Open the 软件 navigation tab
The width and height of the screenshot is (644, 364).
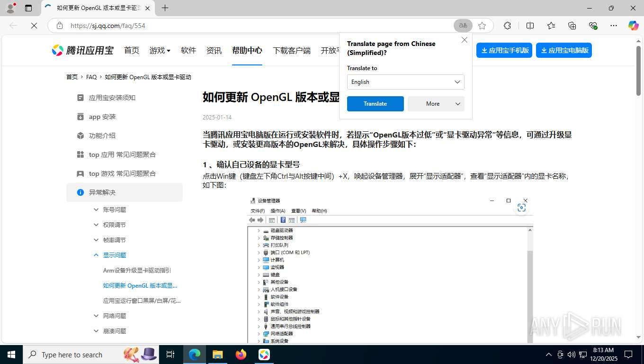point(188,50)
